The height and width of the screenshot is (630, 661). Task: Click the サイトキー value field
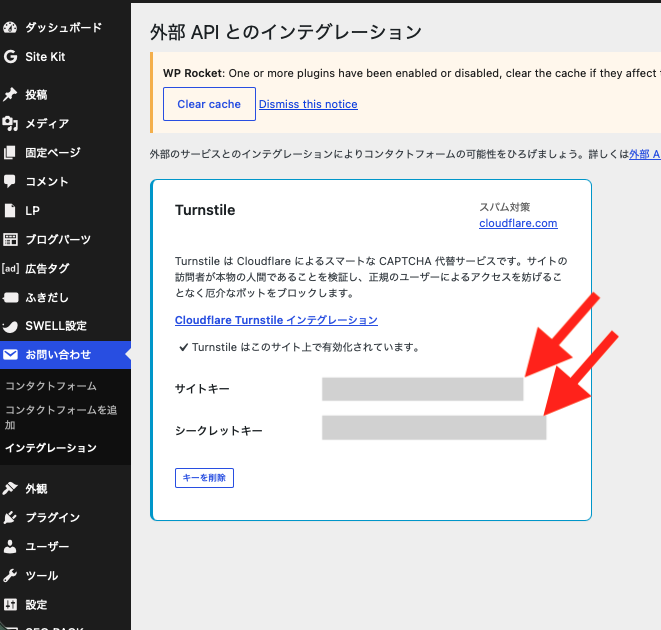click(x=422, y=389)
